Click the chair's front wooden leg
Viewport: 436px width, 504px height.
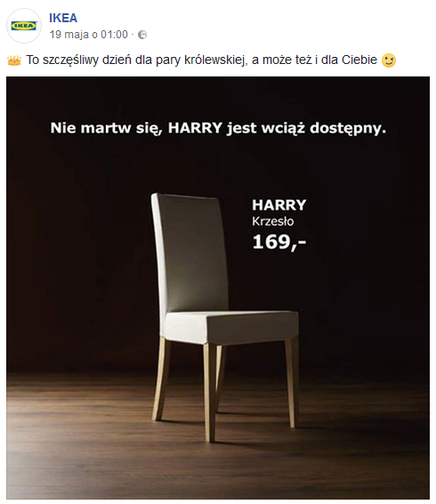(210, 393)
